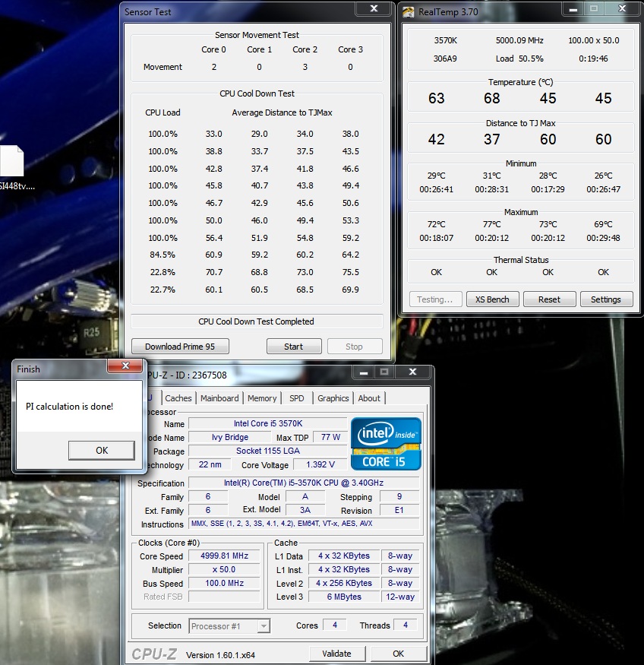Close the CPU-Z window
The width and height of the screenshot is (644, 665).
click(412, 372)
